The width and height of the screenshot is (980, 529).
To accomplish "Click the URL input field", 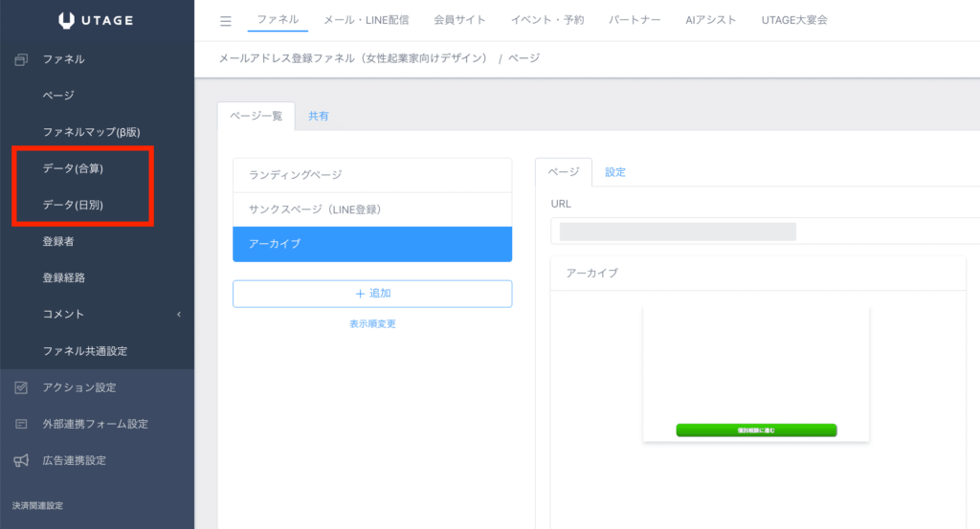I will [765, 231].
